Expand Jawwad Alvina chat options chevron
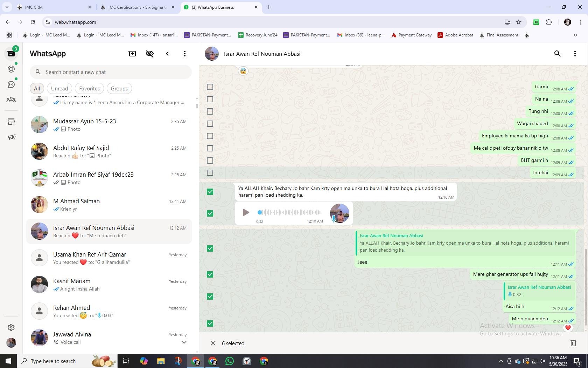 184,342
